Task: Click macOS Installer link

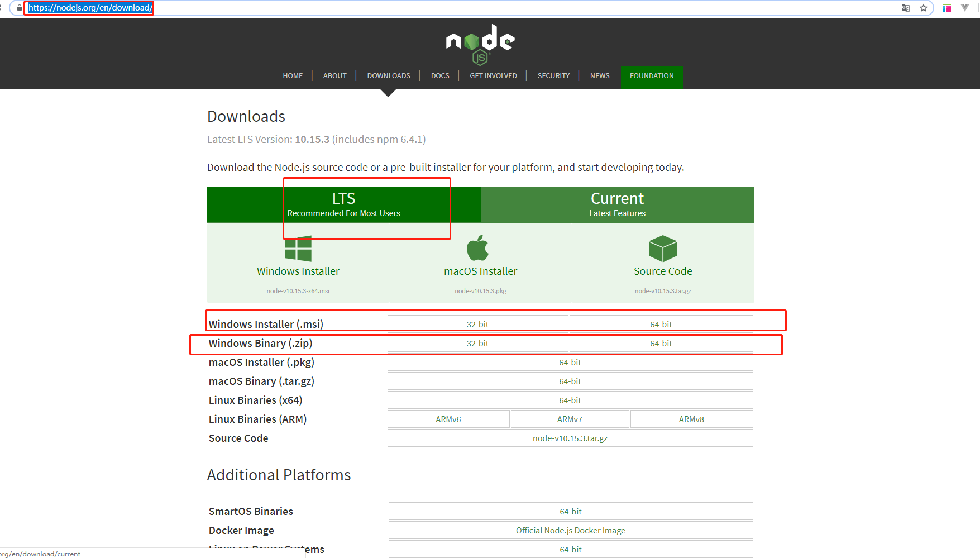Action: (480, 271)
